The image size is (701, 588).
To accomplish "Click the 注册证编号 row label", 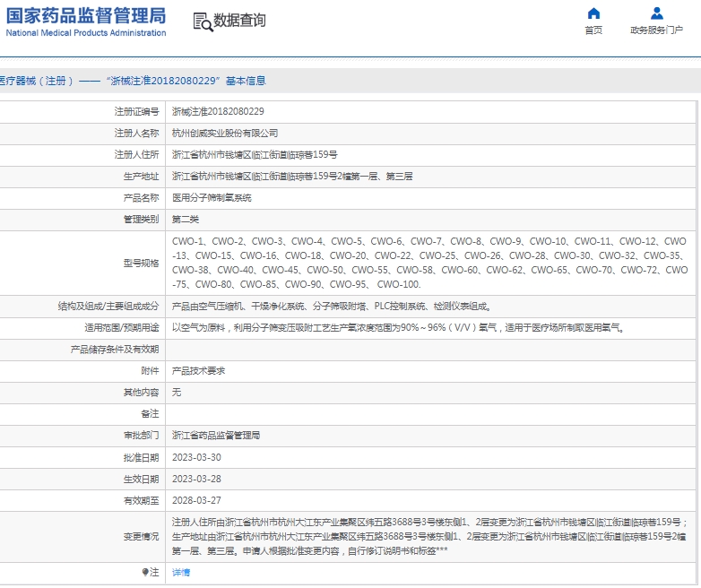I will click(x=136, y=111).
